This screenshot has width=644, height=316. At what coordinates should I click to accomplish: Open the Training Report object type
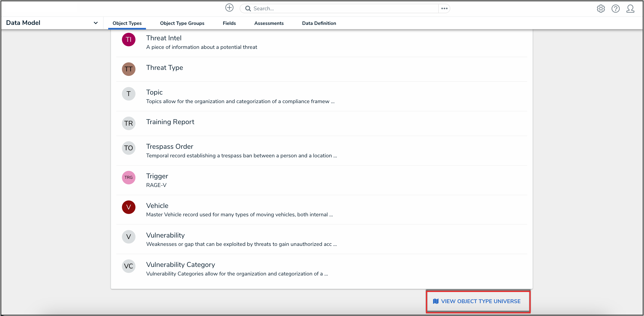coord(170,122)
